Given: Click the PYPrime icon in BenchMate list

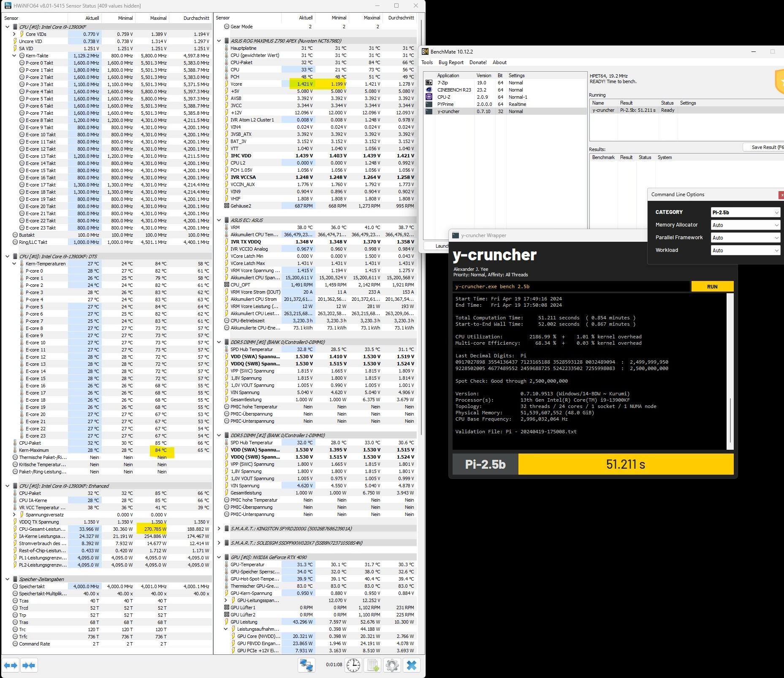Looking at the screenshot, I should tap(429, 104).
